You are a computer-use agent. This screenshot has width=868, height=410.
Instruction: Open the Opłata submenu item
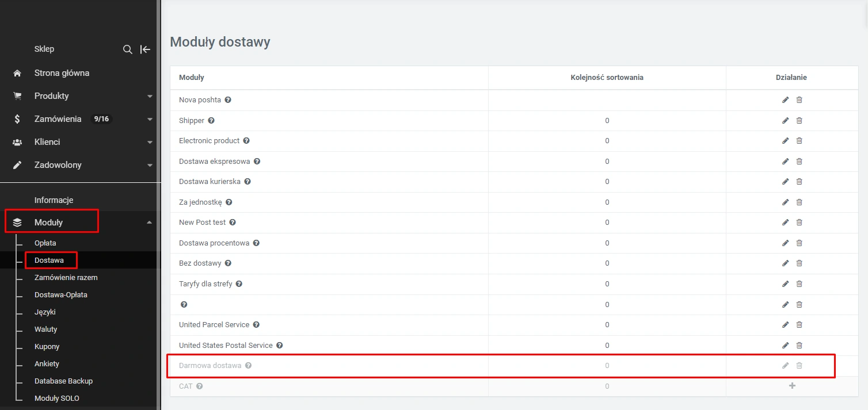click(x=45, y=243)
